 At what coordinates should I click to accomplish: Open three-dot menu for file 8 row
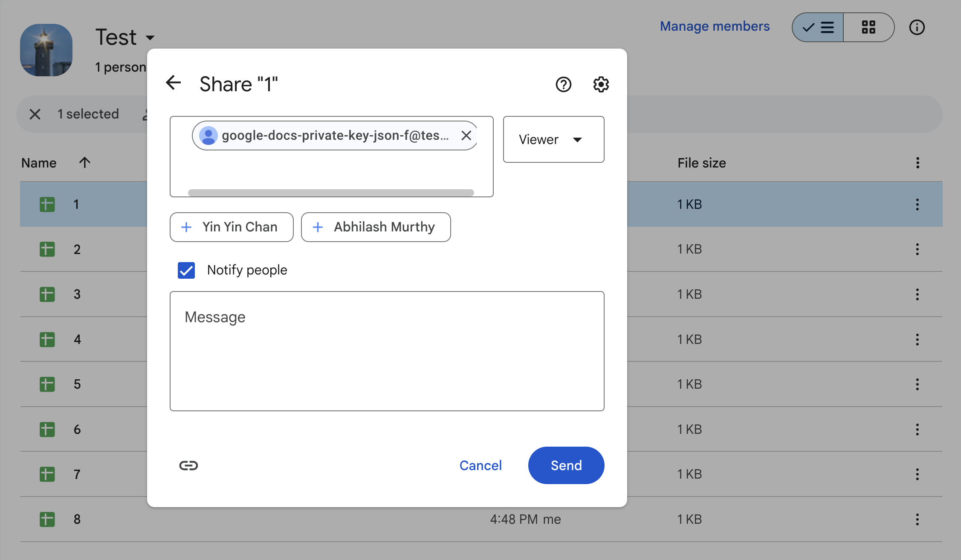point(917,519)
